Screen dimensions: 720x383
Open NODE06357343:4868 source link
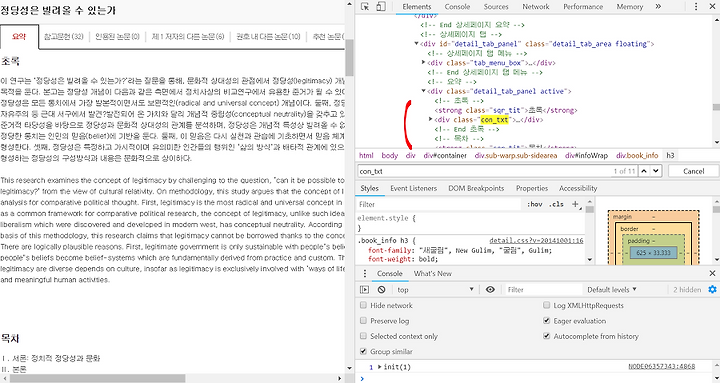[x=661, y=366]
